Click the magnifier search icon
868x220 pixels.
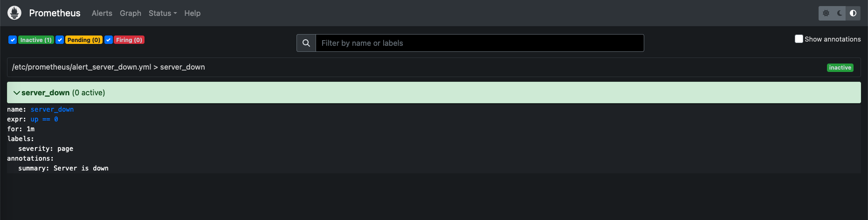[x=306, y=43]
